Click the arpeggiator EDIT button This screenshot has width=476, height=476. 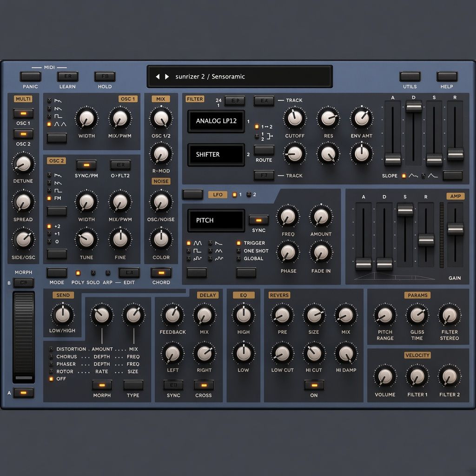[129, 273]
